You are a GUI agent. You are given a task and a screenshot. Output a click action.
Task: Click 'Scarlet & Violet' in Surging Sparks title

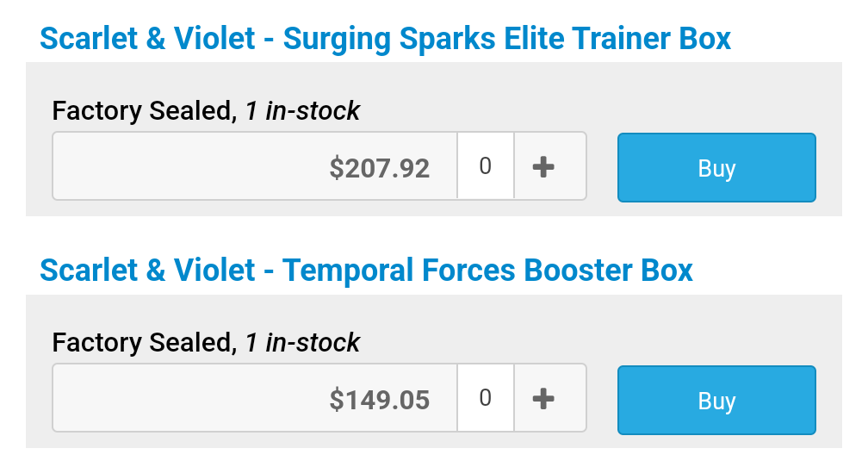coord(147,39)
